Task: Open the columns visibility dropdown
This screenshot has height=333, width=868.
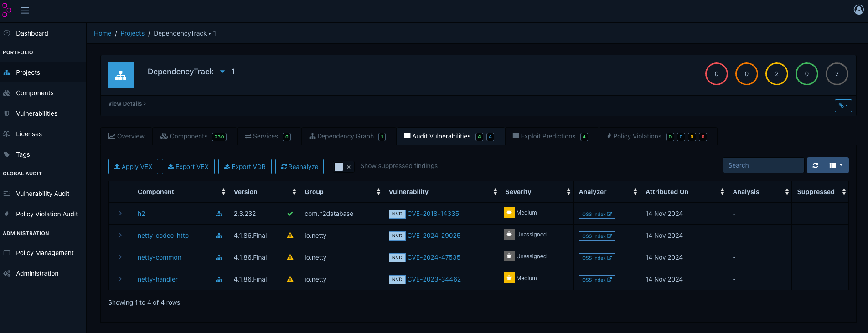Action: coord(836,165)
